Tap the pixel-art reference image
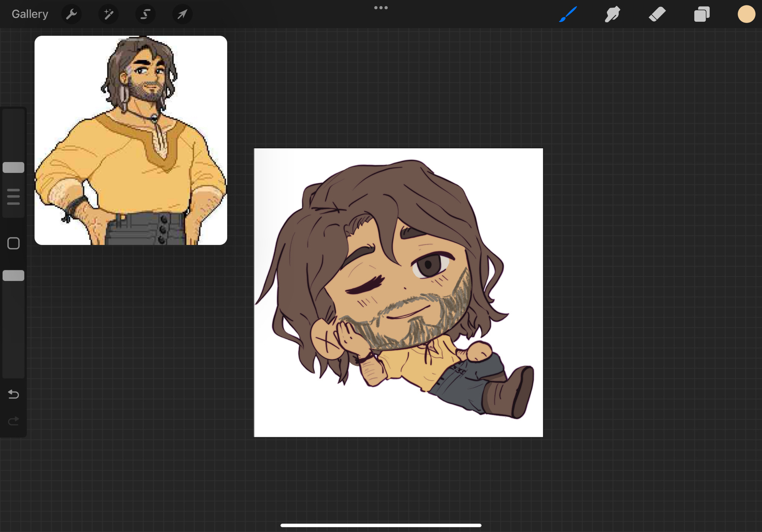The image size is (762, 532). click(131, 140)
